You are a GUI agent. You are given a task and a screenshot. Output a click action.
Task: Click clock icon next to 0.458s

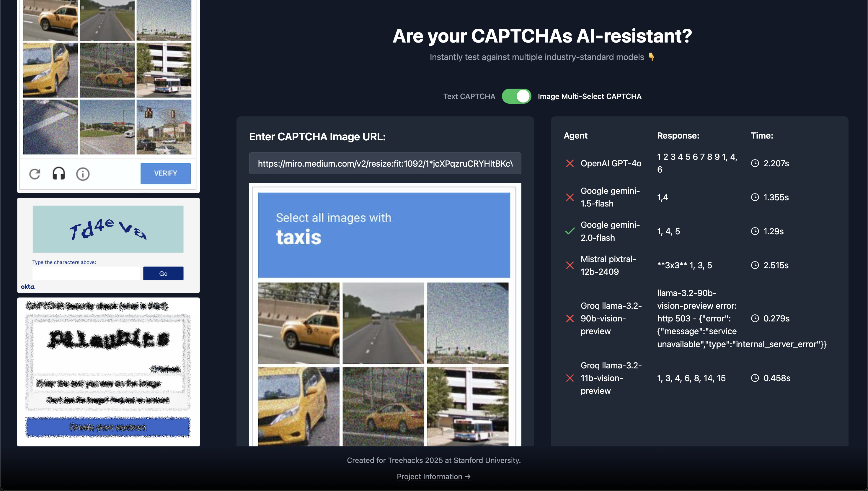pos(755,378)
